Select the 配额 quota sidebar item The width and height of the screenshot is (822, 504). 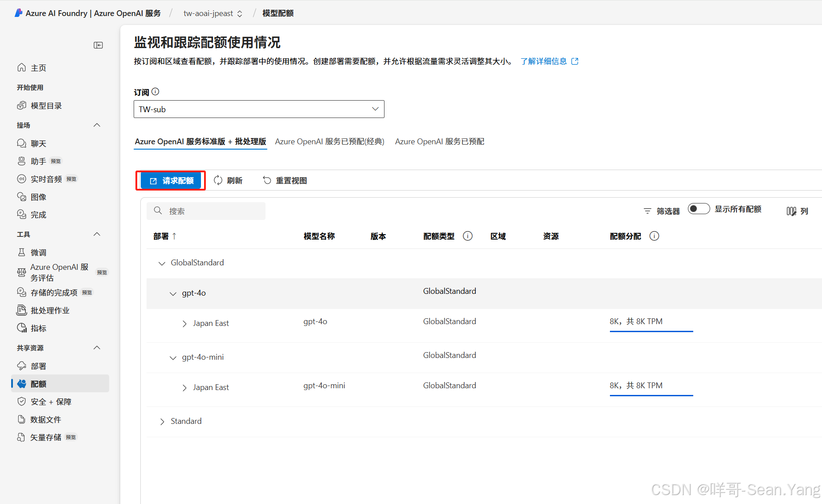pos(60,384)
